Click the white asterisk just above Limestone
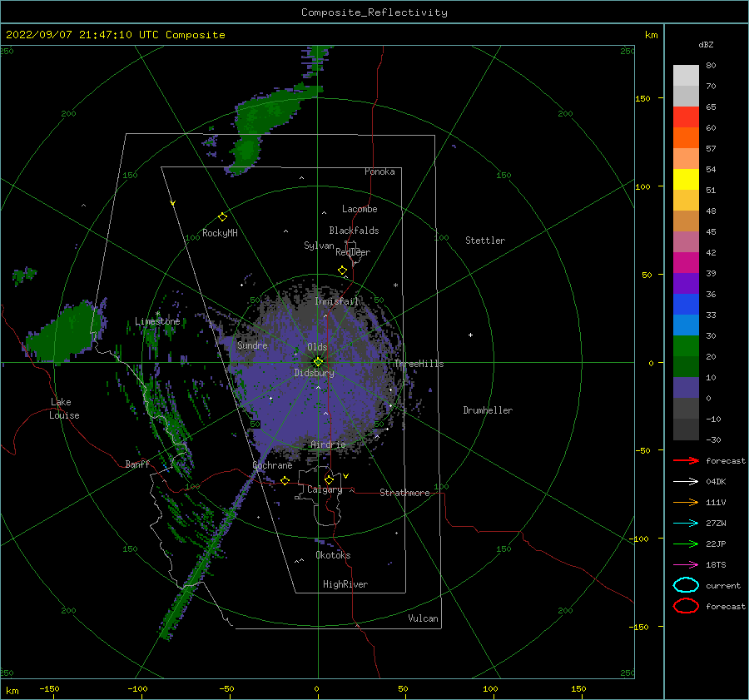 [x=157, y=314]
